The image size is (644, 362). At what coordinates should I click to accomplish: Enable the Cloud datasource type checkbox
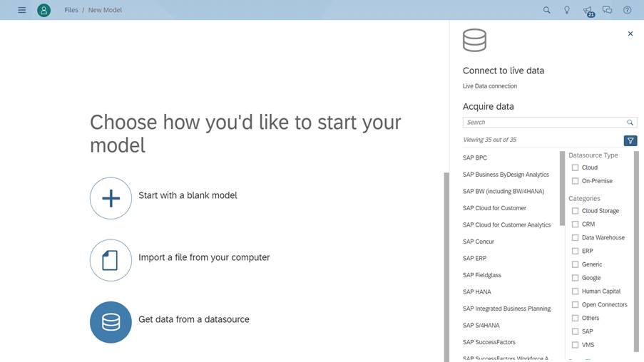576,167
